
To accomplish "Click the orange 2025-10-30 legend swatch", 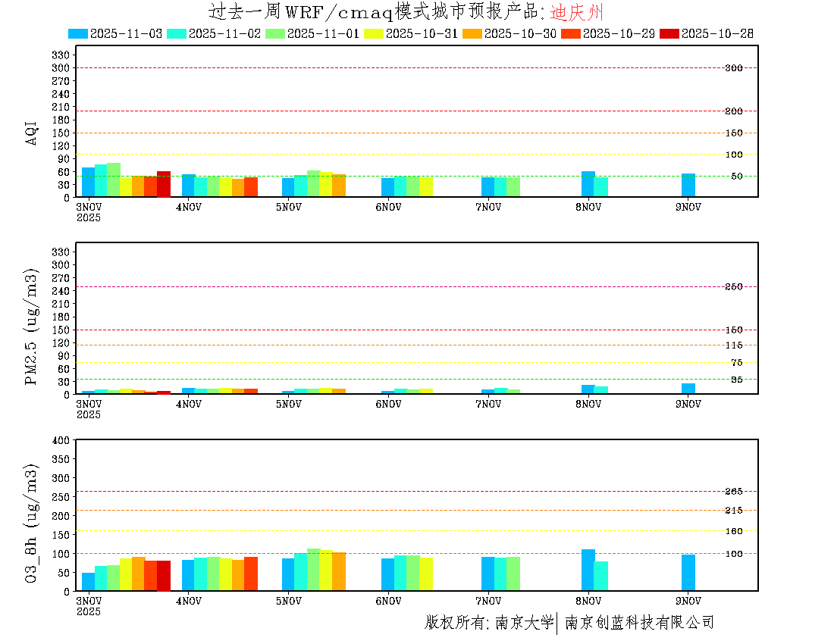I will (x=472, y=33).
